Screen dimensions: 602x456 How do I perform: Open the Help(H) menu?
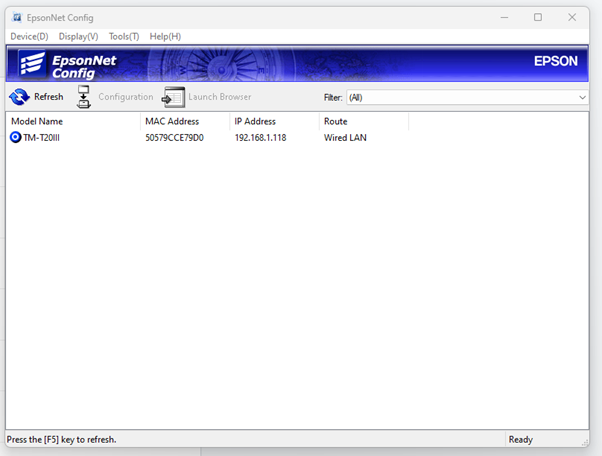[x=165, y=36]
